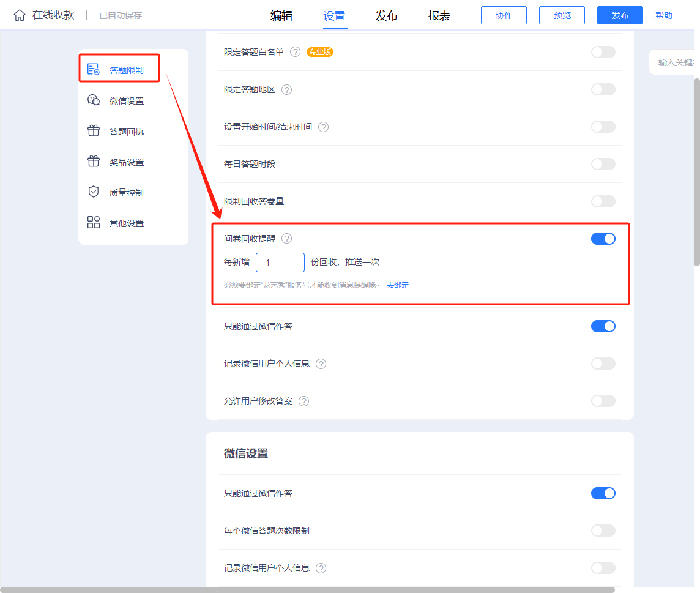Select the 质量控制 shield icon in sidebar

[93, 192]
